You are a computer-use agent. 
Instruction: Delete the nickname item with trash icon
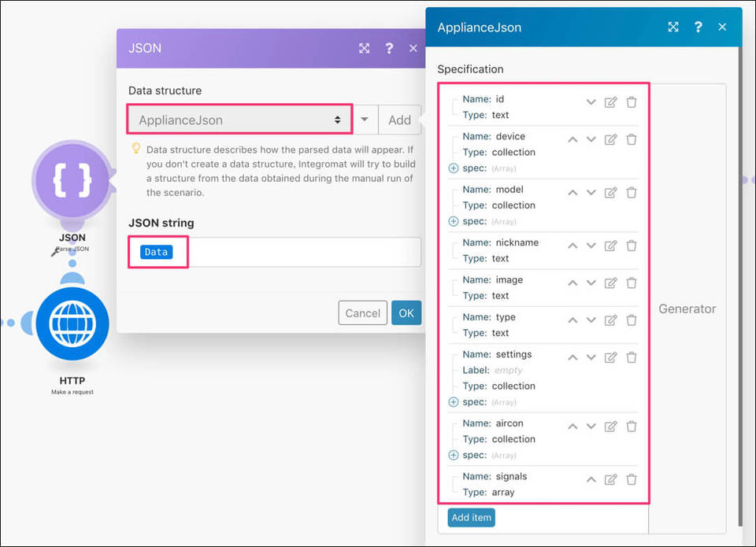632,246
